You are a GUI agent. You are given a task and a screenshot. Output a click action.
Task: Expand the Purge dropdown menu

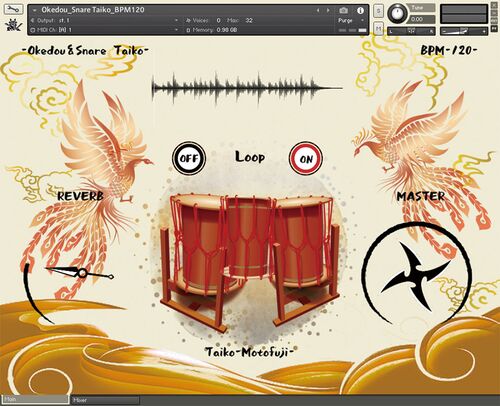point(351,20)
